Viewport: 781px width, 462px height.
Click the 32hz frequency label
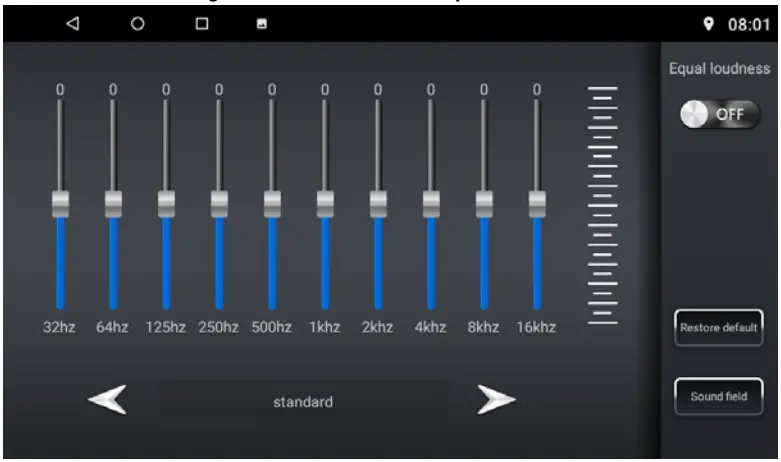[x=59, y=327]
